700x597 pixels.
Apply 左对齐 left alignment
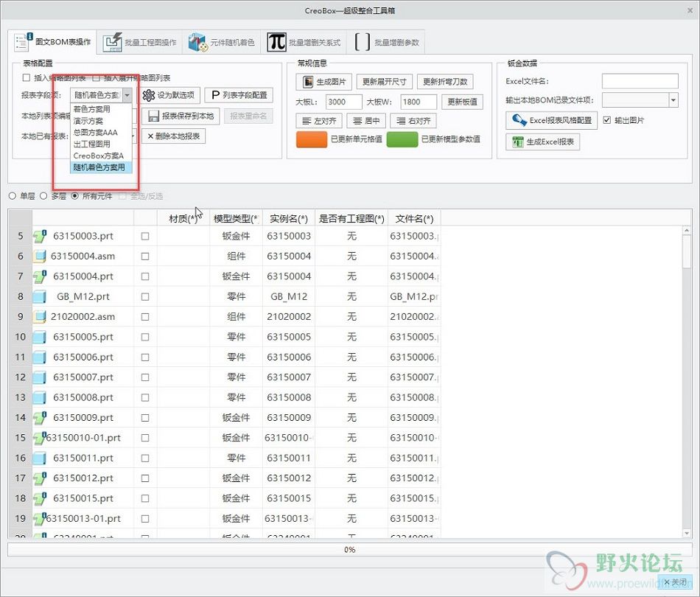(319, 121)
